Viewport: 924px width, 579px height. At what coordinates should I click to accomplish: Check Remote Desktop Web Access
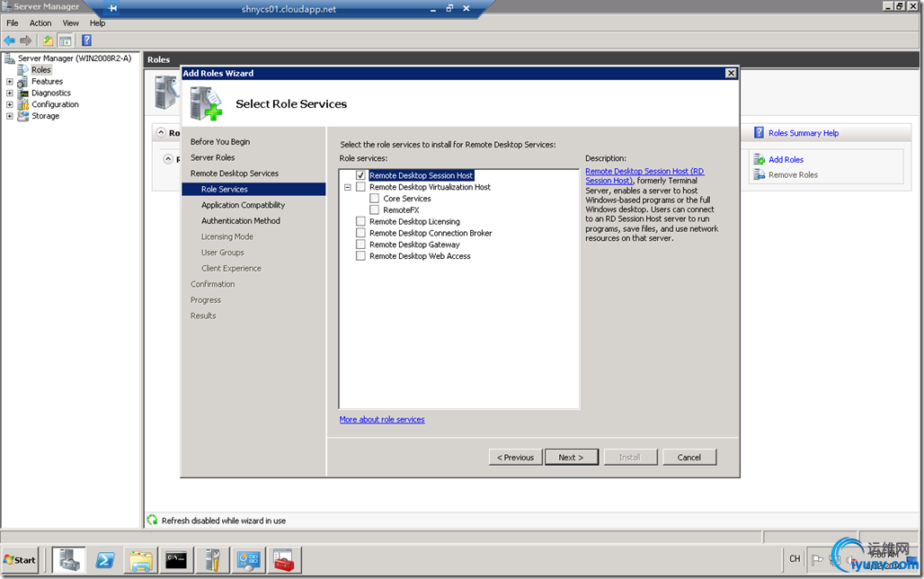coord(360,256)
